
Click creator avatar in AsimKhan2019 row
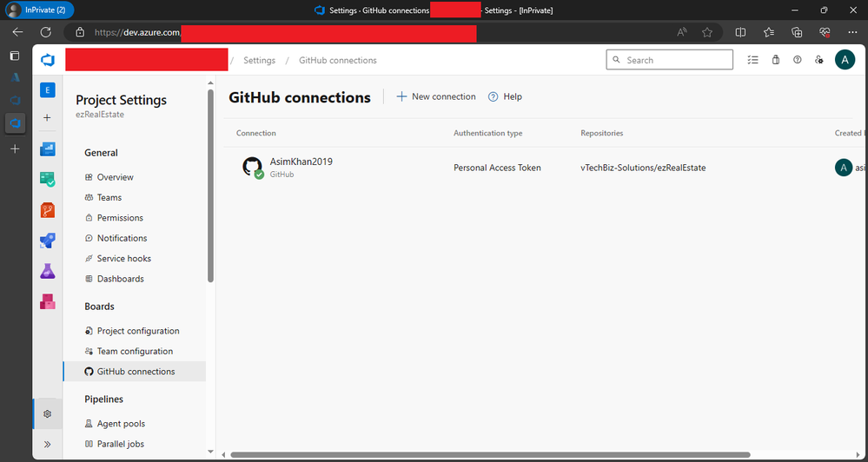point(844,168)
